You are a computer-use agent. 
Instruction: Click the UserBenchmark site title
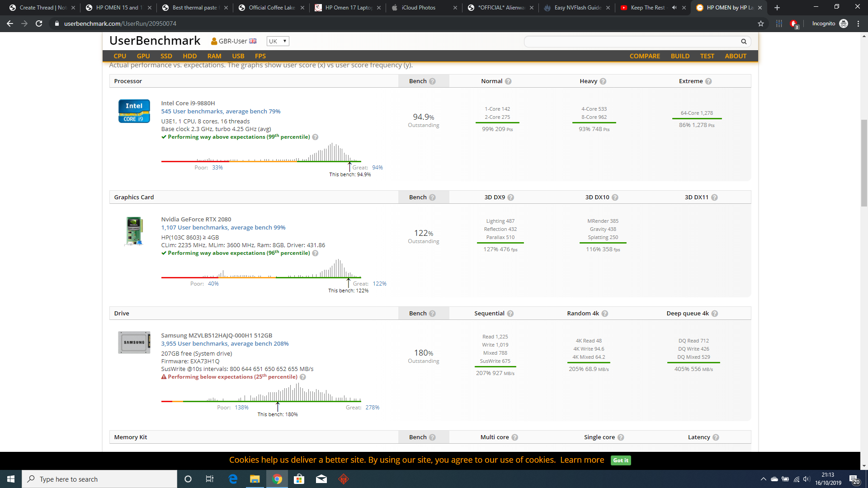click(155, 41)
